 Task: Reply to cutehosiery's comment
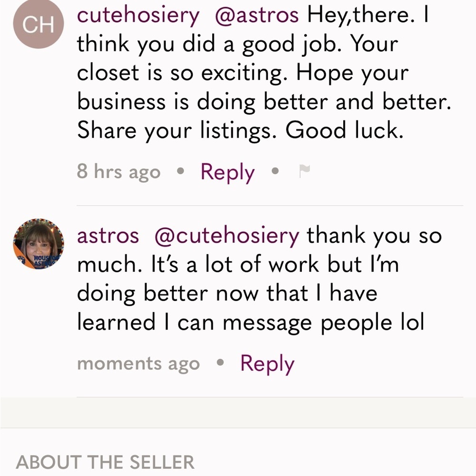point(227,172)
